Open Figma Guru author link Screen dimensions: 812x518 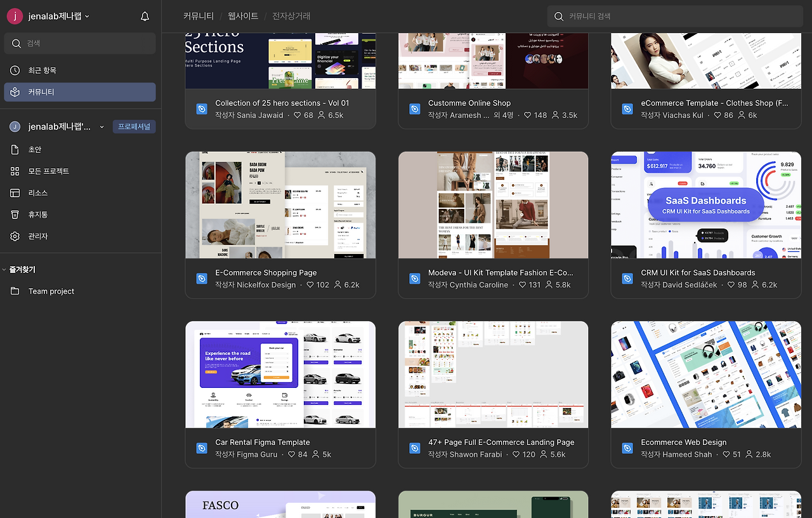pyautogui.click(x=257, y=455)
